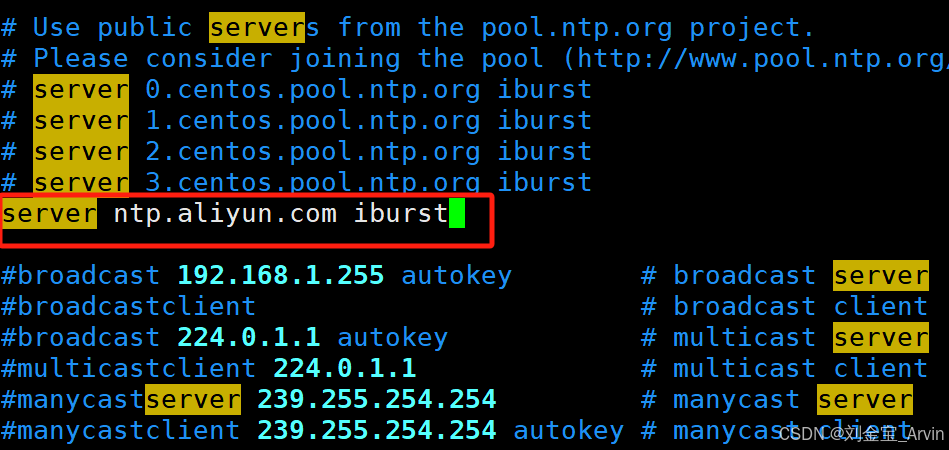Click highlighted 'server' in '#manycastserver'
949x450 pixels.
tap(193, 400)
